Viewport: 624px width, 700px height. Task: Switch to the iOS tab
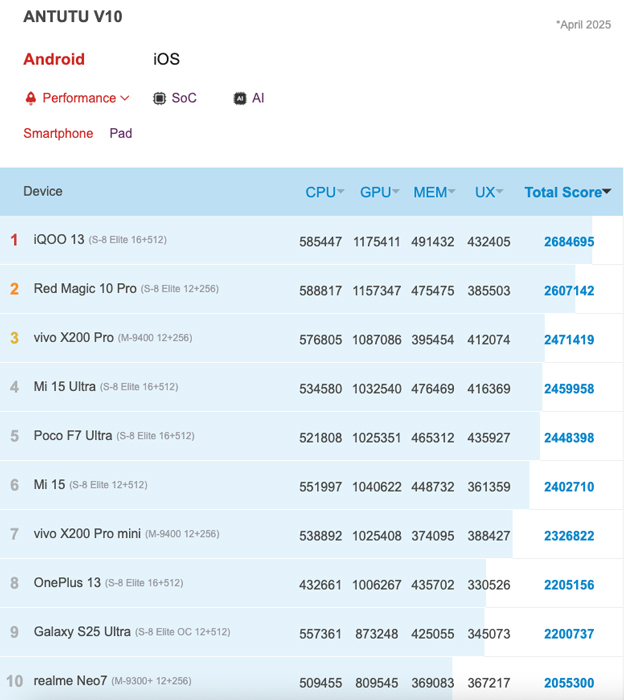click(166, 59)
